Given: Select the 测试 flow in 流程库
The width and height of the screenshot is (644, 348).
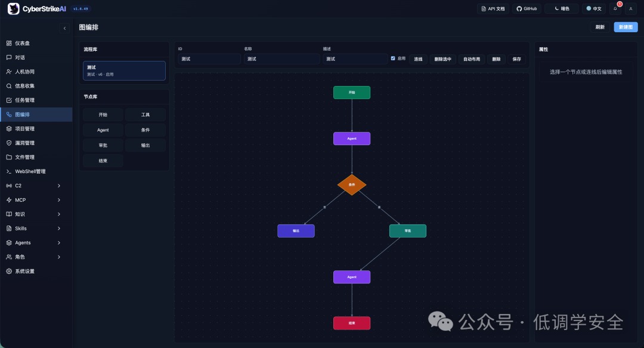Looking at the screenshot, I should (x=124, y=70).
